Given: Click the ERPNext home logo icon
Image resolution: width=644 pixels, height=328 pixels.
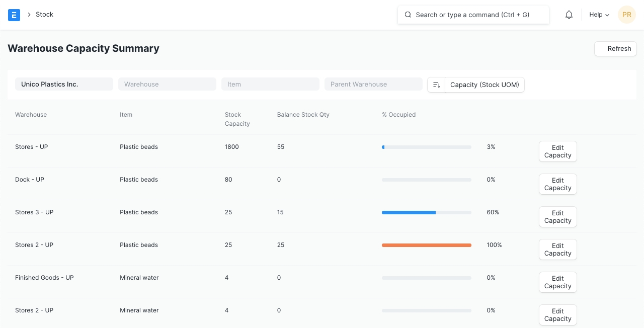Looking at the screenshot, I should (x=14, y=15).
